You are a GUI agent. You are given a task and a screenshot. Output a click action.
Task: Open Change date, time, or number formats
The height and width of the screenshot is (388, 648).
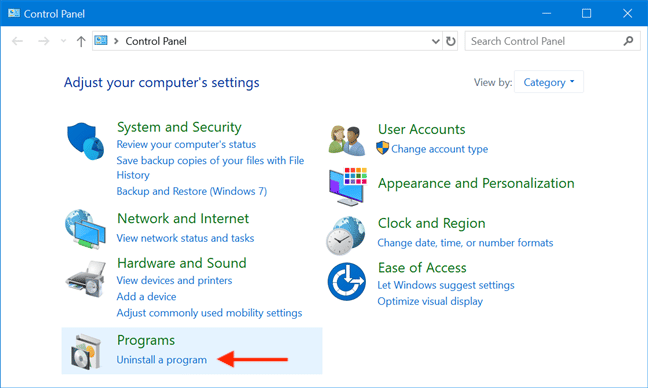tap(465, 243)
